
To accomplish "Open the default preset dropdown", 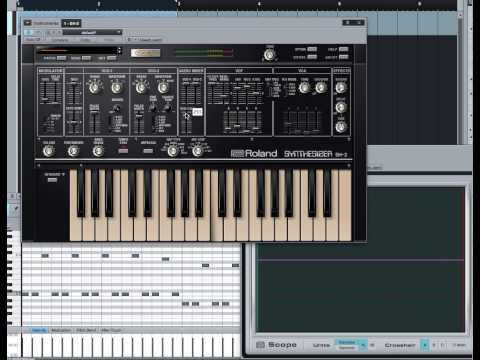I will tap(92, 32).
